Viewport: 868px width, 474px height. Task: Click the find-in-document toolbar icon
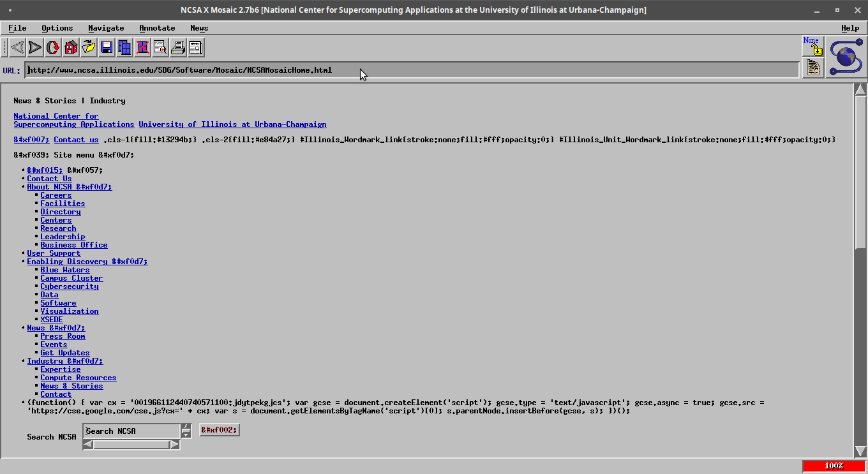point(160,47)
